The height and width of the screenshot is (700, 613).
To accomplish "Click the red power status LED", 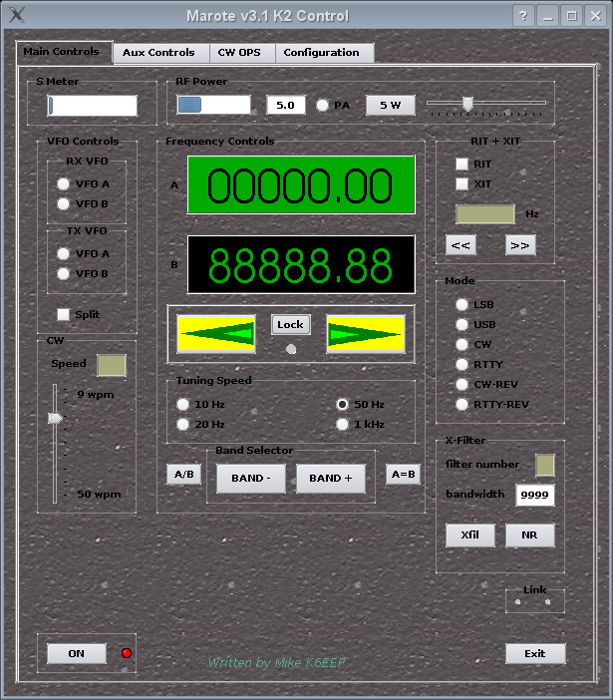I will tap(127, 653).
